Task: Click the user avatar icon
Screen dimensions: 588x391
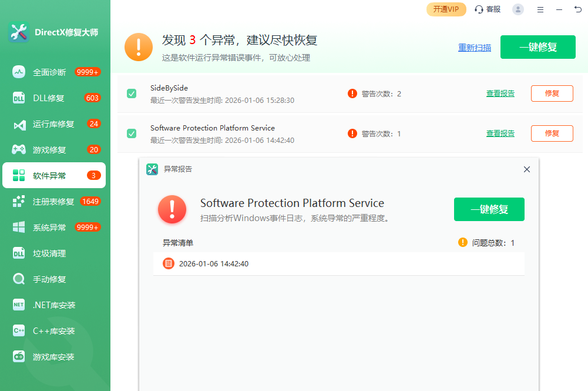Action: (518, 9)
